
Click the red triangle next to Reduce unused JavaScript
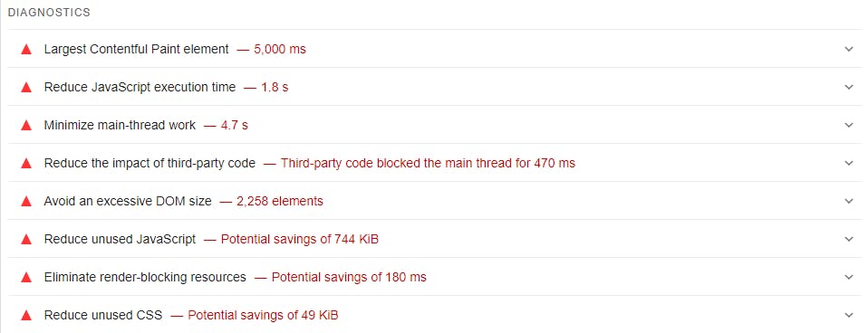[26, 240]
